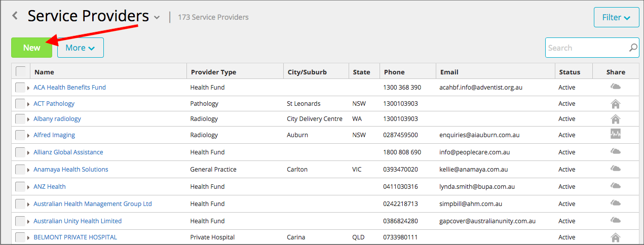Image resolution: width=644 pixels, height=245 pixels.
Task: Click email acahbf.info@adventist.org.au
Action: (x=481, y=88)
